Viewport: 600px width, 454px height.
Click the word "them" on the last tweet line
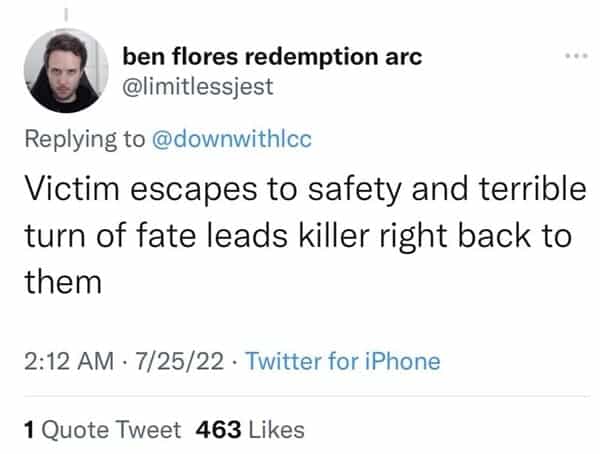(x=62, y=283)
